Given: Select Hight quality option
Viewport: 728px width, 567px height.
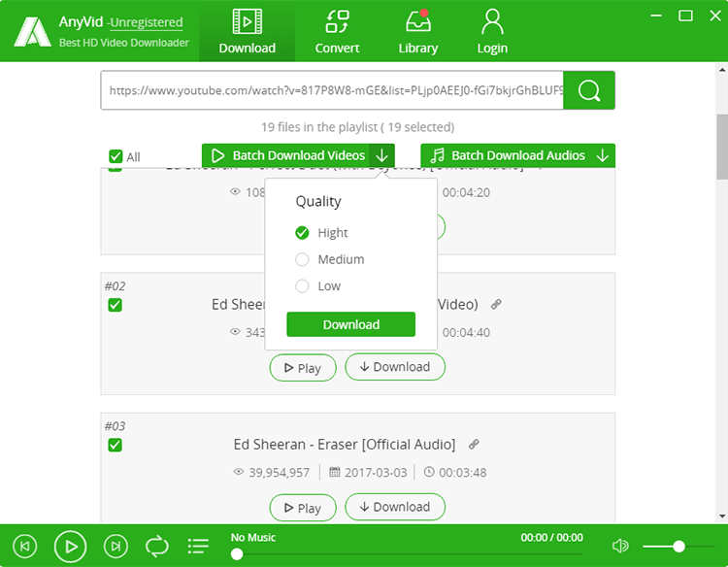Looking at the screenshot, I should (302, 233).
